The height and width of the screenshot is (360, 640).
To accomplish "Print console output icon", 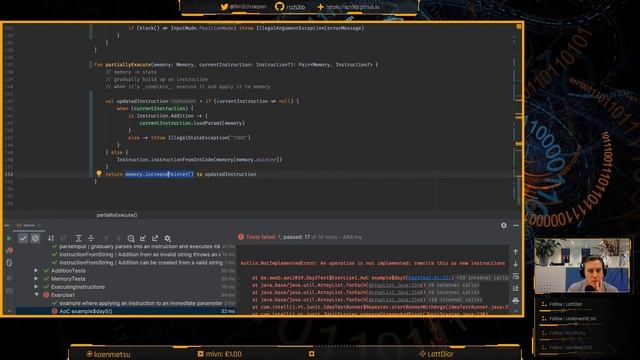I will coord(516,301).
